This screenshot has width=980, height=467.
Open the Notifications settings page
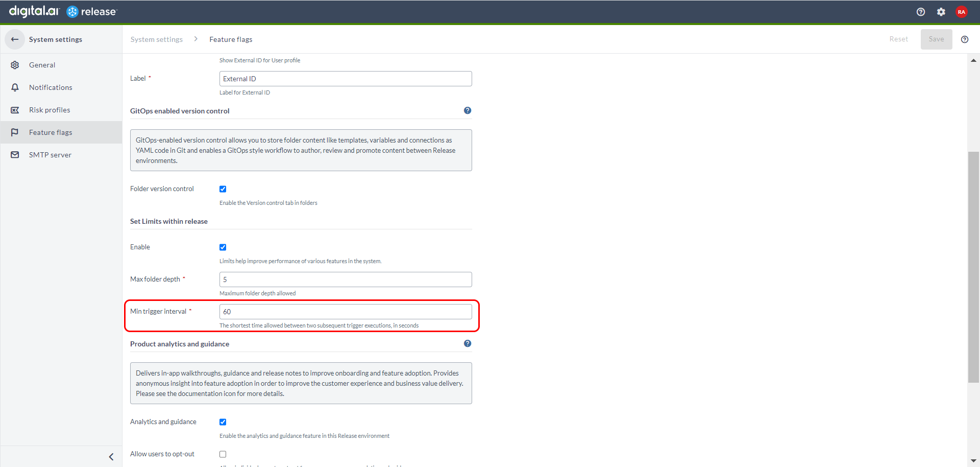(x=61, y=87)
